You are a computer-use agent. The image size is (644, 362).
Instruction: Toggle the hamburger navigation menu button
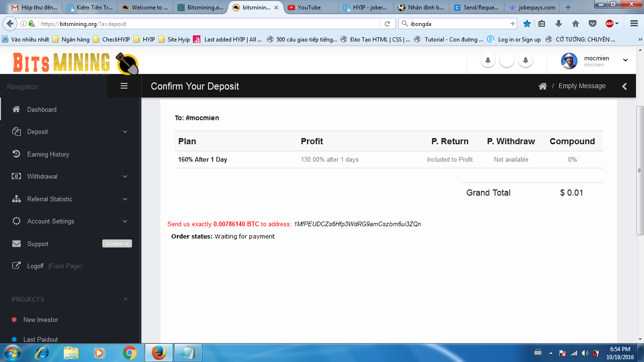(x=124, y=86)
